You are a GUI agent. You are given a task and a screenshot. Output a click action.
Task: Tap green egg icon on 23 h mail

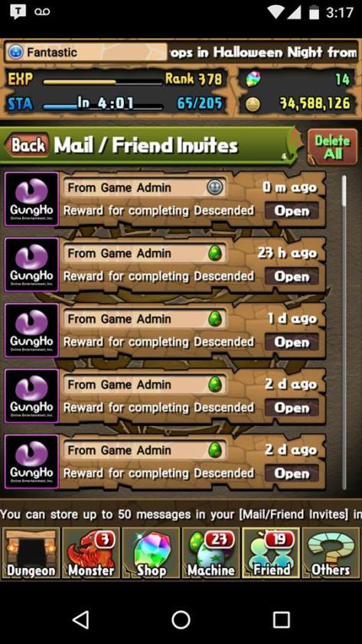(214, 253)
